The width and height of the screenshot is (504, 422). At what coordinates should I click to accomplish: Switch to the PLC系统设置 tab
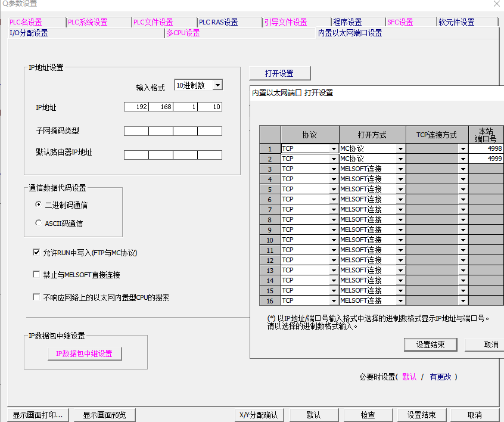[88, 23]
